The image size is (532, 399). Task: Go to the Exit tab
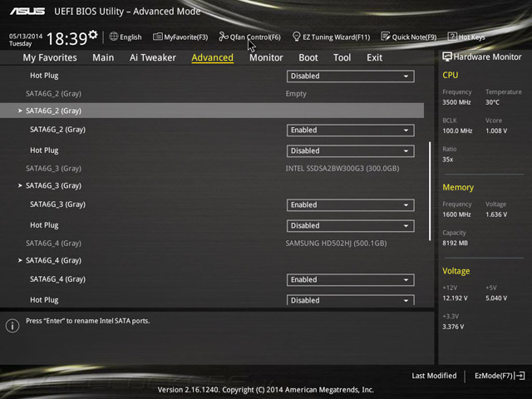click(374, 57)
